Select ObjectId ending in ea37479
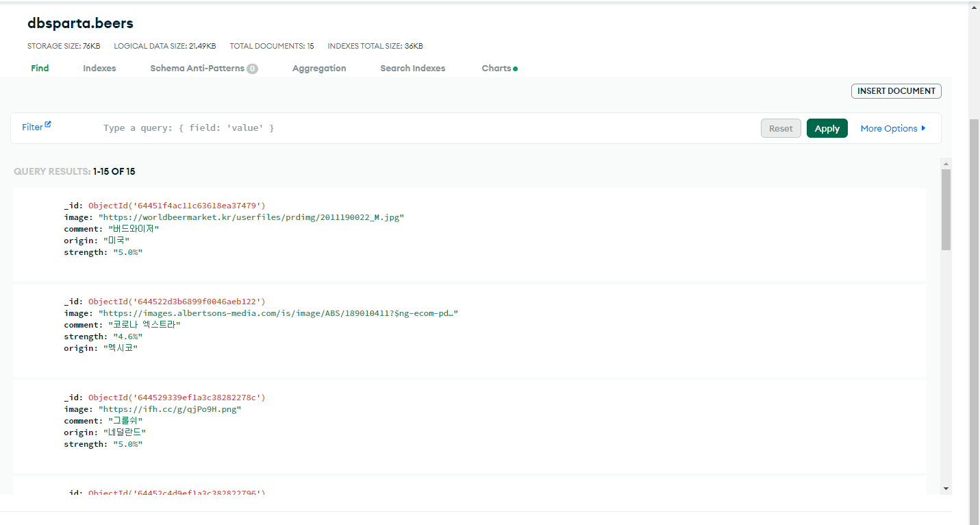The image size is (980, 525). [177, 206]
